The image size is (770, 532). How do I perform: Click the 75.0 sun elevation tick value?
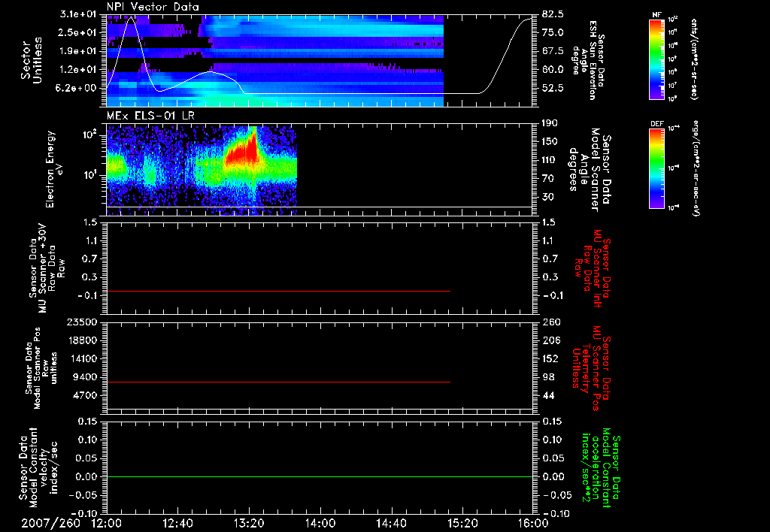coord(553,32)
